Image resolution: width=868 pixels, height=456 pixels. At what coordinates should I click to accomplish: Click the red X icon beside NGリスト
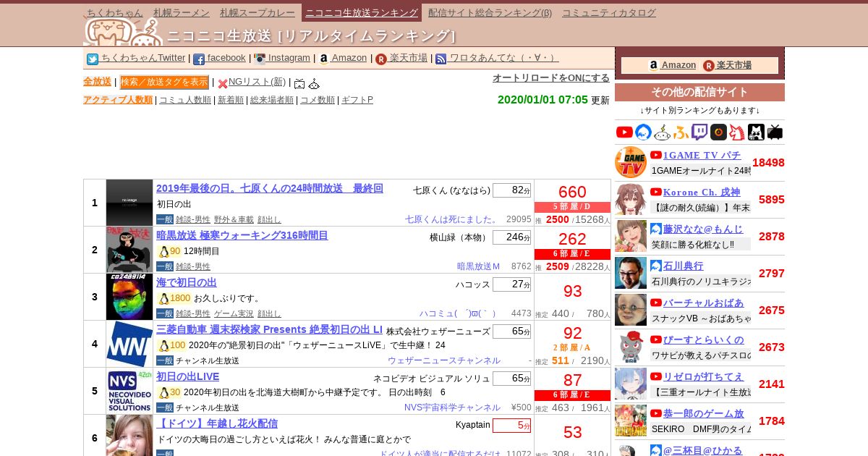click(x=223, y=83)
